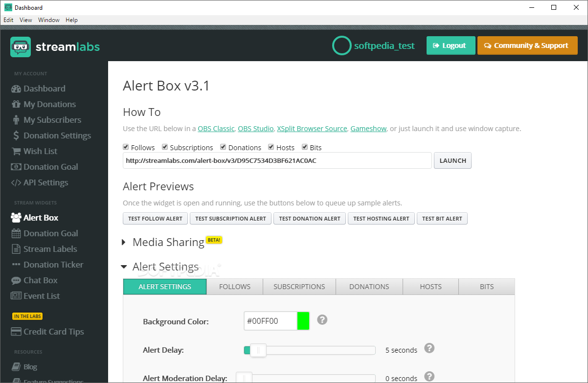Click the Alert Delay help question mark

(429, 348)
